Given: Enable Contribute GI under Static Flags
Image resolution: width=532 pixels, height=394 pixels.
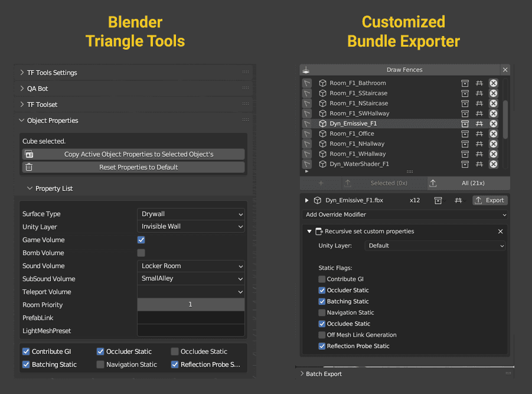Looking at the screenshot, I should (x=322, y=279).
